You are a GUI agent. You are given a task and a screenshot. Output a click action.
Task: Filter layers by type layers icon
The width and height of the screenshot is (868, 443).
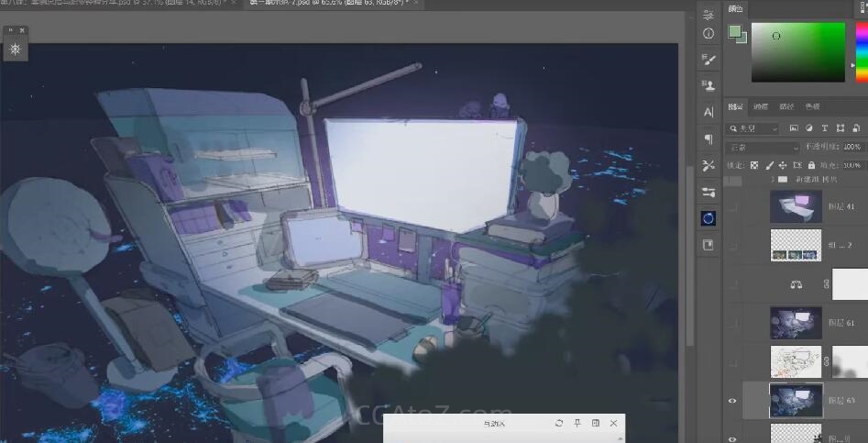(x=825, y=128)
